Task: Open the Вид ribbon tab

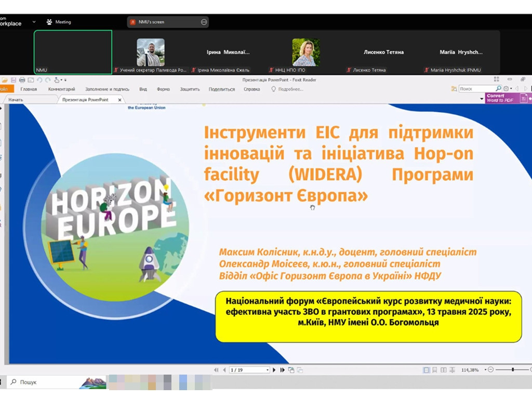Action: (143, 89)
